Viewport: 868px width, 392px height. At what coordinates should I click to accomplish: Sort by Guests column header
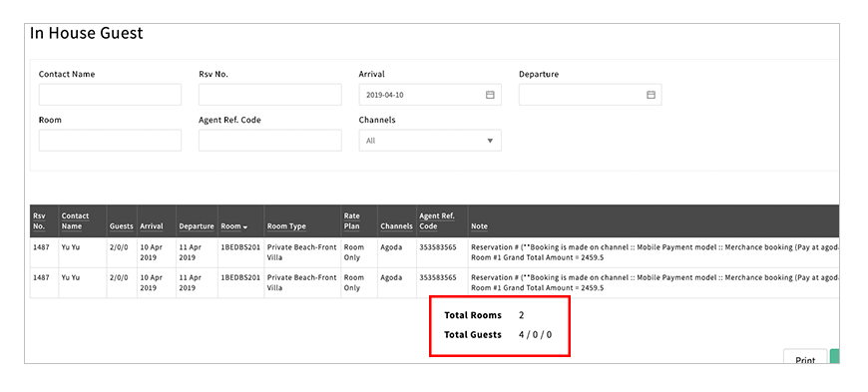coord(122,226)
